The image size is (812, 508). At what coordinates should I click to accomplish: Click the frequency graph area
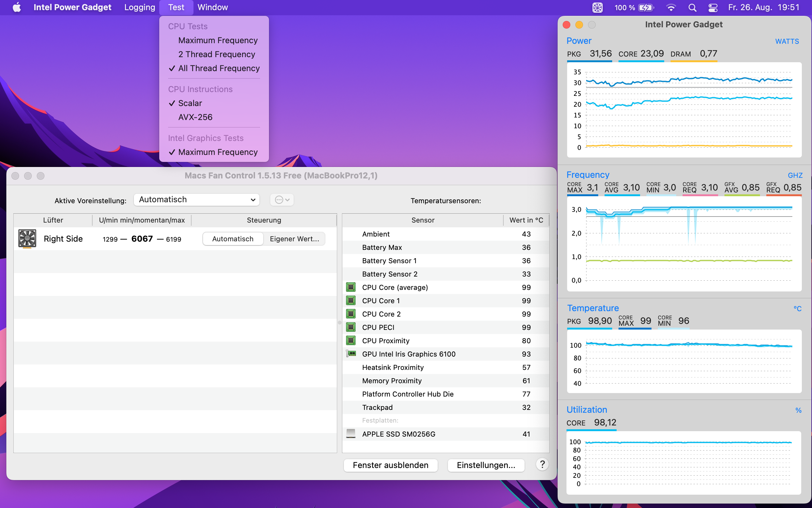(x=684, y=244)
